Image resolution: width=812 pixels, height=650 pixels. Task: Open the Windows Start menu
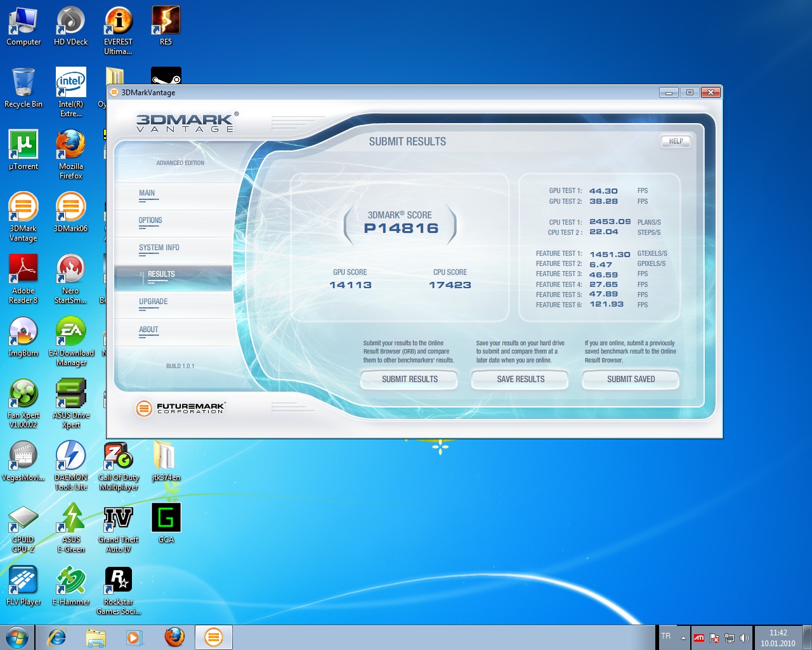click(17, 637)
